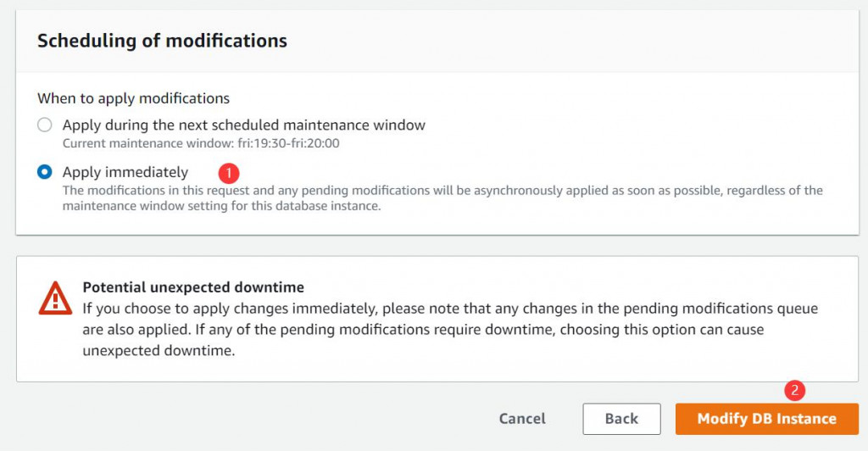Click the Modify DB Instance button
Image resolution: width=868 pixels, height=451 pixels.
coord(766,419)
